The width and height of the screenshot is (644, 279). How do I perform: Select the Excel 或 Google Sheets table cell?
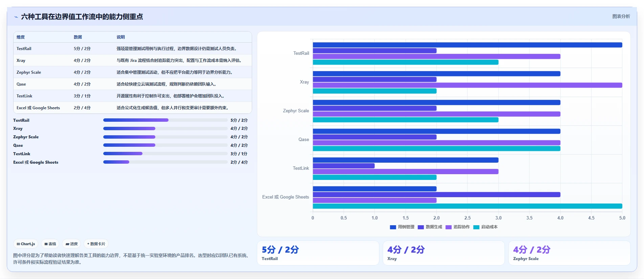(38, 108)
